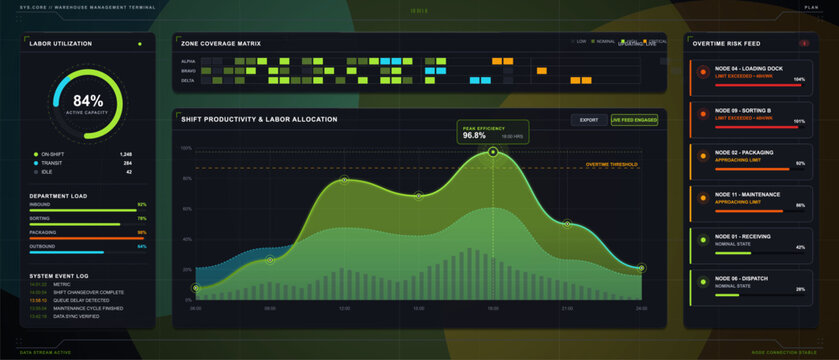The image size is (839, 360).
Task: Click the Node 02 Packaging warning icon
Action: pyautogui.click(x=703, y=156)
